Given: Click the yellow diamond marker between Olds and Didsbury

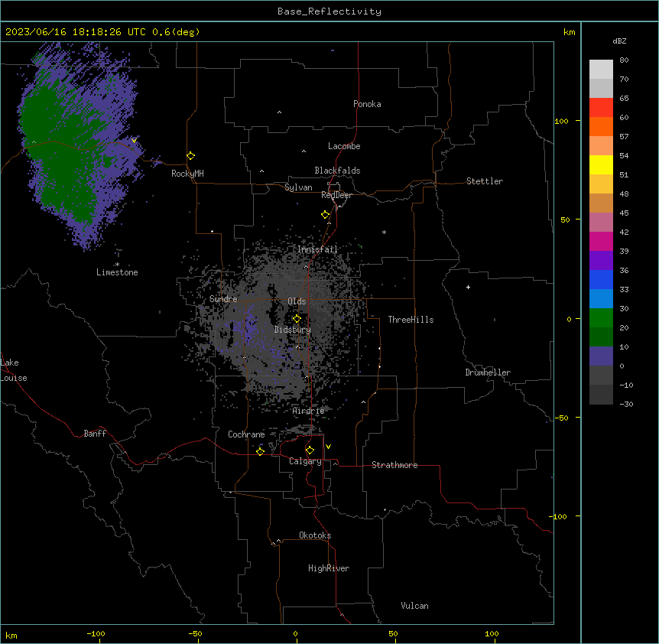Looking at the screenshot, I should point(297,319).
